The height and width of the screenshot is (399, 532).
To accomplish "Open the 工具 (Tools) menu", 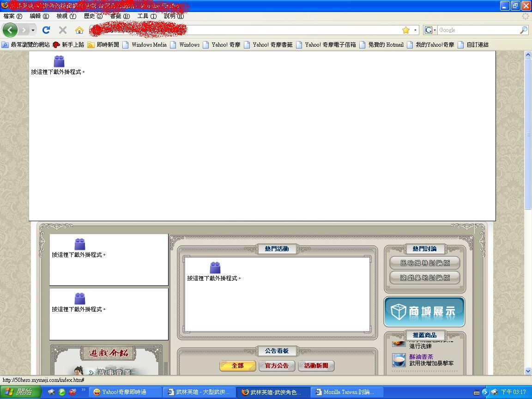I will tap(147, 16).
